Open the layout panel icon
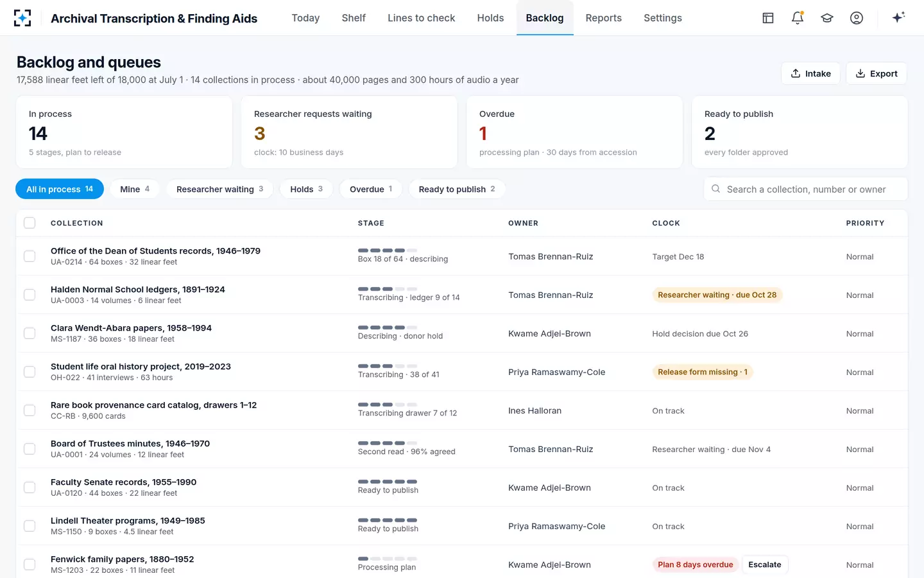The width and height of the screenshot is (924, 578). (768, 18)
